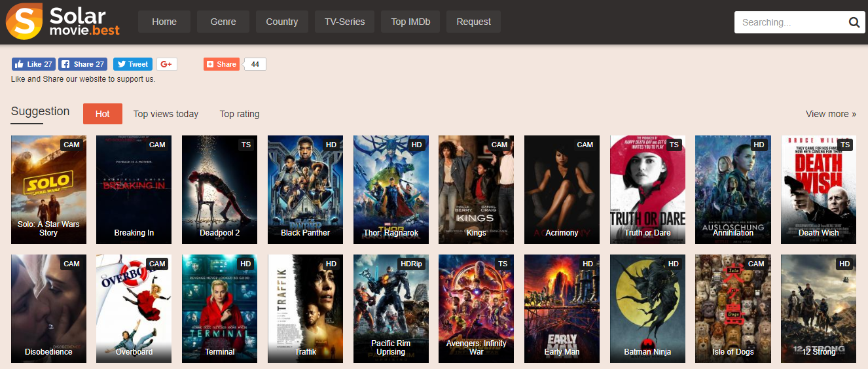Click the share count bubble showing 44
The width and height of the screenshot is (868, 369).
click(255, 64)
